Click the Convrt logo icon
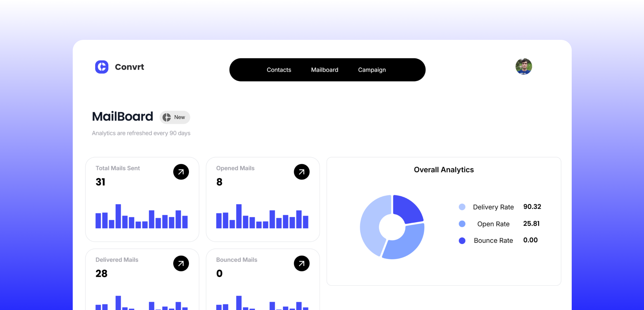Screen dimensions: 644x310 coord(102,67)
